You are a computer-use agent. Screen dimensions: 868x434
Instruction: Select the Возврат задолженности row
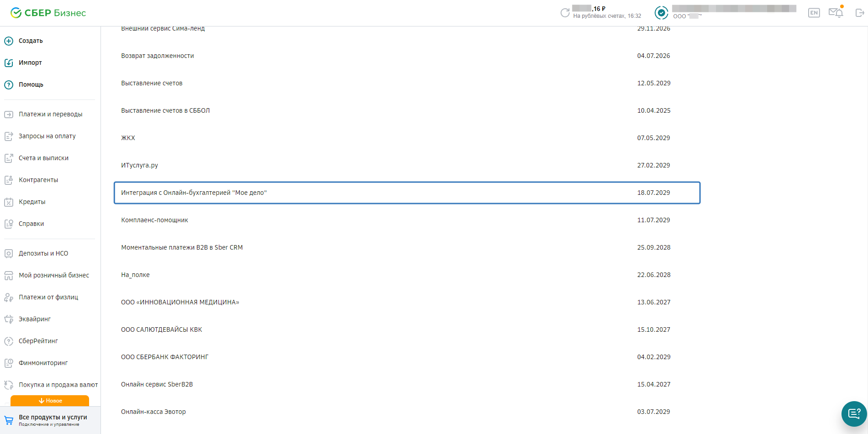coord(407,56)
